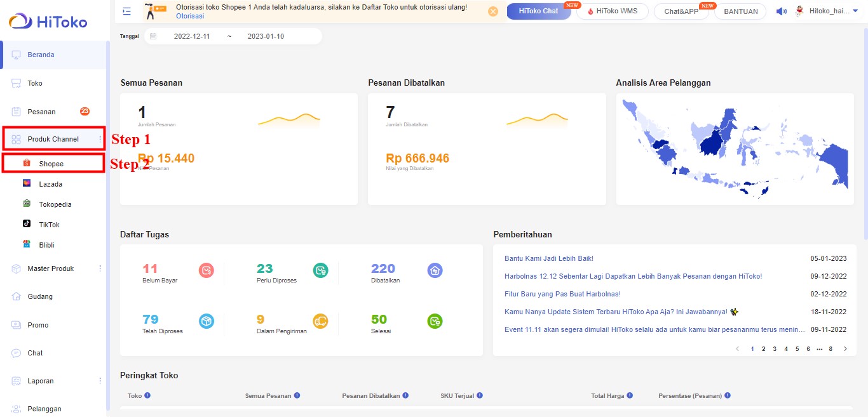Screen dimensions: 868x417
Task: Set the start date 2022-12-11
Action: click(192, 36)
